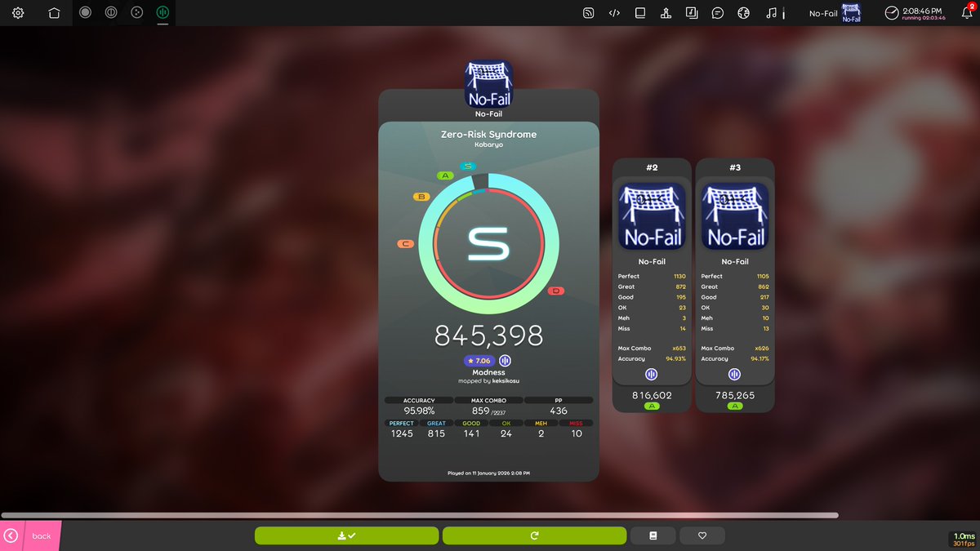Open the rankings podium icon
The width and height of the screenshot is (980, 551).
pos(666,13)
